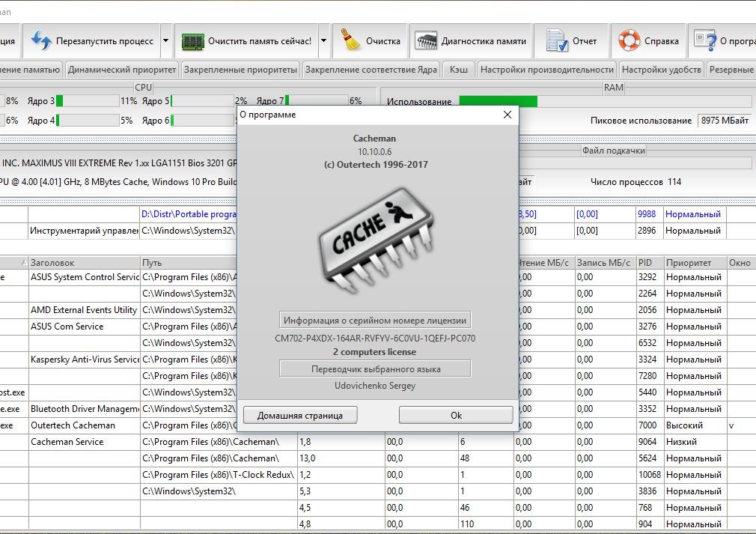The image size is (756, 534).
Task: Select ASUS Com Service row
Action: 85,327
